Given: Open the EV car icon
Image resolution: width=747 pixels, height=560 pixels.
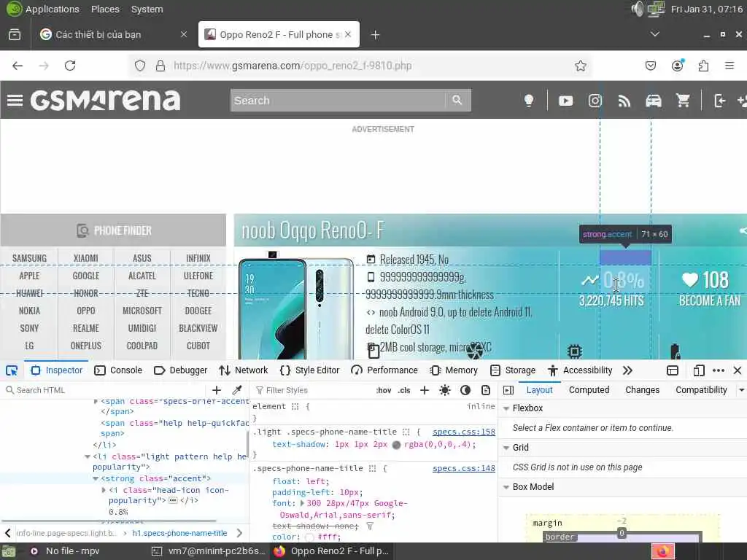Looking at the screenshot, I should (x=653, y=101).
